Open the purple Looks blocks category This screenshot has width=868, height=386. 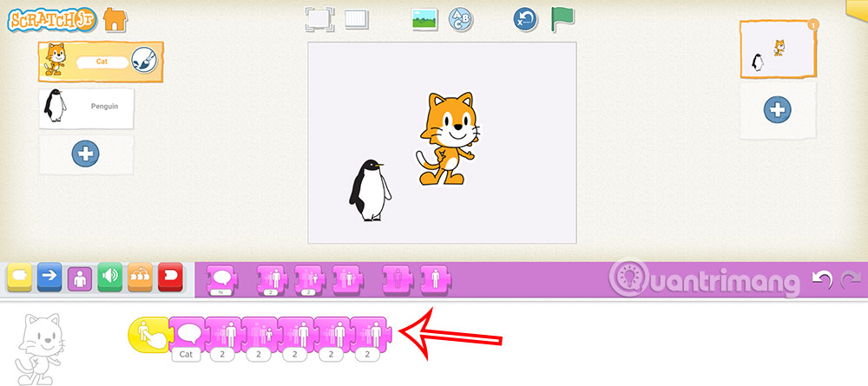80,278
